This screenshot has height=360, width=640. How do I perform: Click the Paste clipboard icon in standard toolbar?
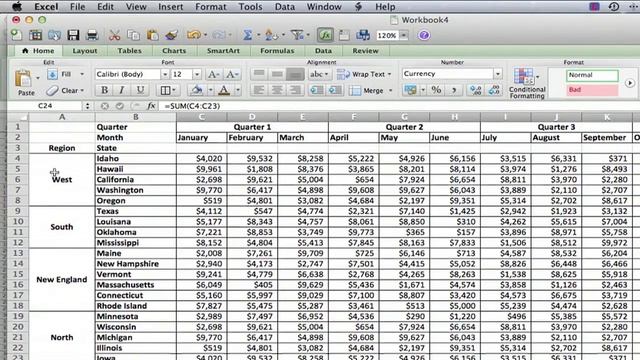(x=153, y=35)
